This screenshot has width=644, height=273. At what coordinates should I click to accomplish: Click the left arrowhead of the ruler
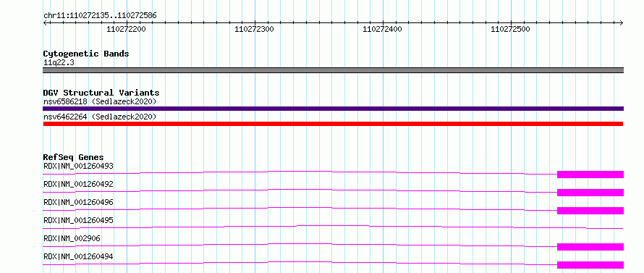45,23
